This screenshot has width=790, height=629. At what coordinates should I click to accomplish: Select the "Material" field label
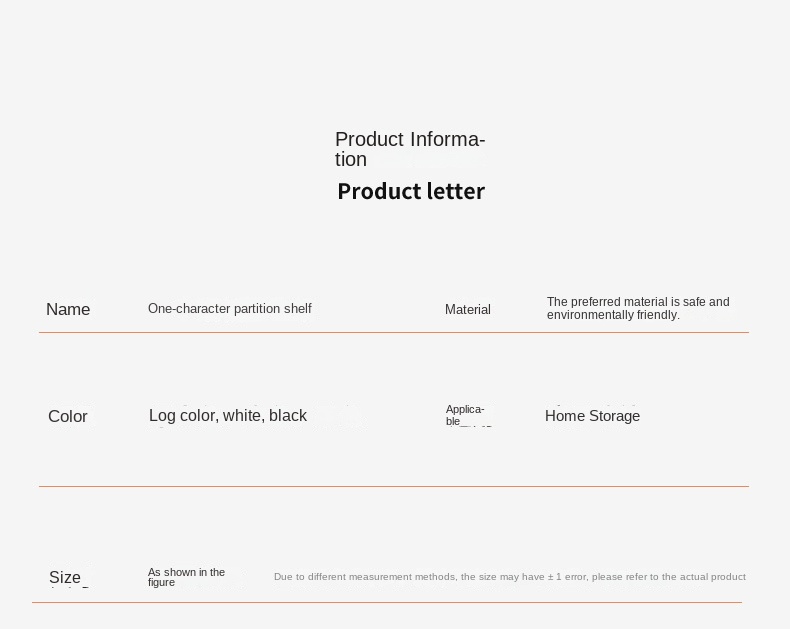[x=468, y=310]
